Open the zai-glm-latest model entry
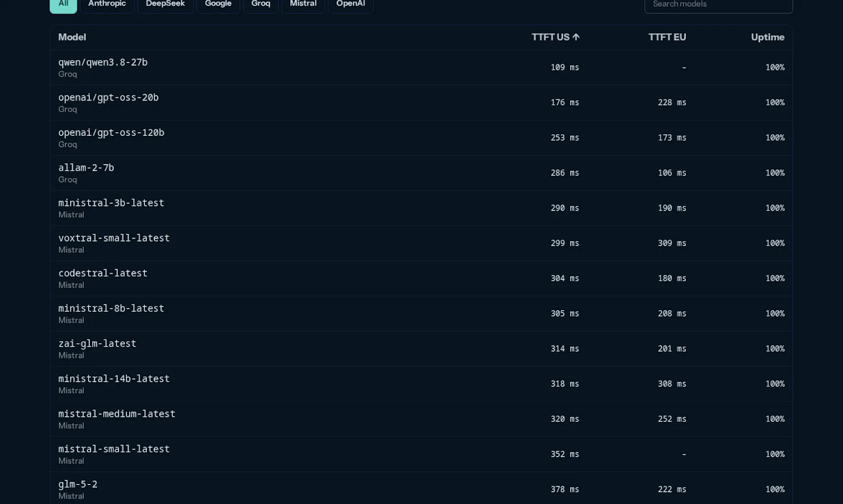 point(421,349)
